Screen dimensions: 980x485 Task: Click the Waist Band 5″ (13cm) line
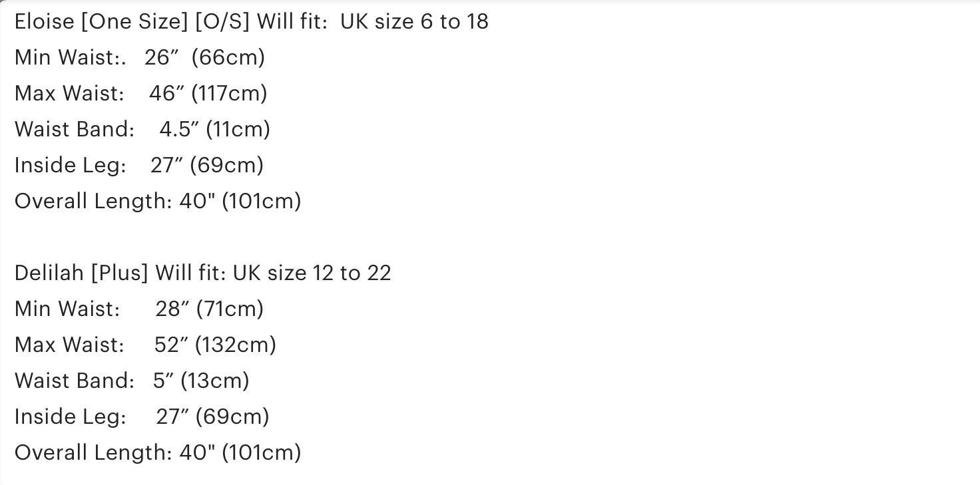click(x=132, y=381)
